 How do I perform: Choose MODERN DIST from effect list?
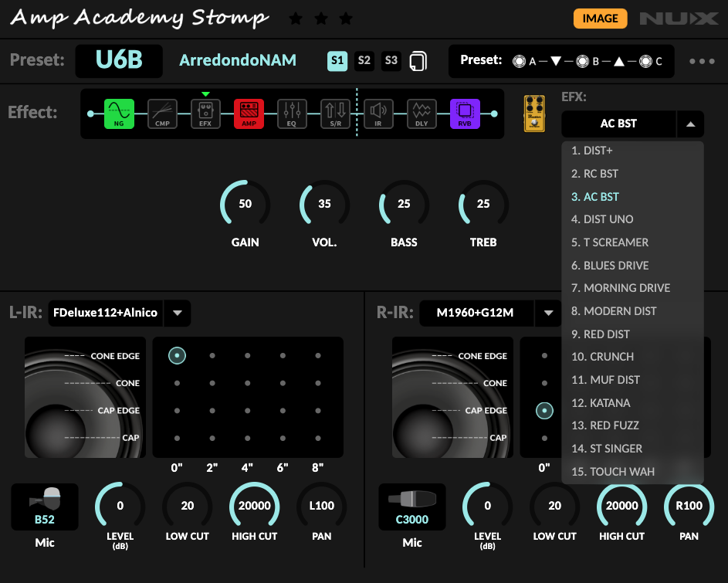click(x=632, y=311)
